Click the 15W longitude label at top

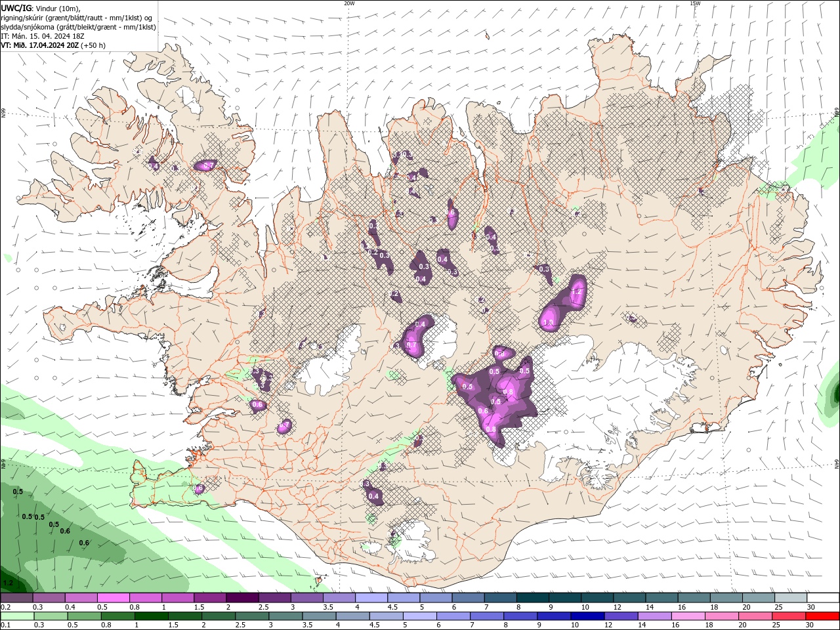pyautogui.click(x=695, y=3)
